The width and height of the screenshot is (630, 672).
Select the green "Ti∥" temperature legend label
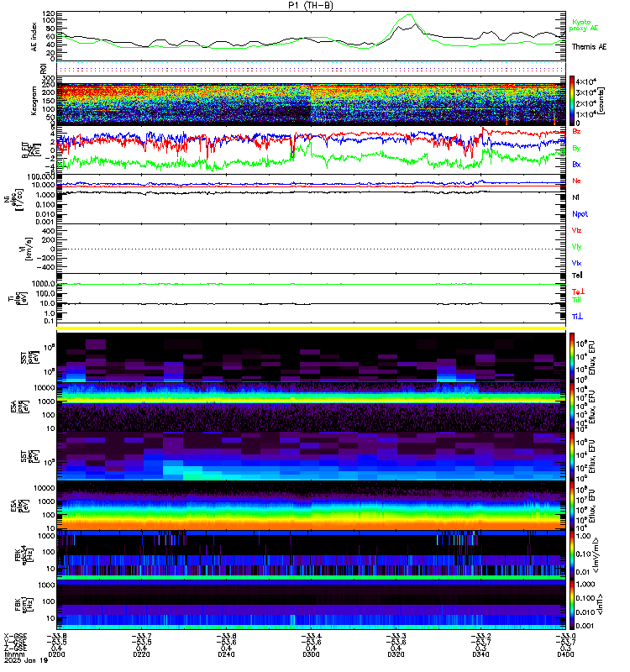click(576, 300)
